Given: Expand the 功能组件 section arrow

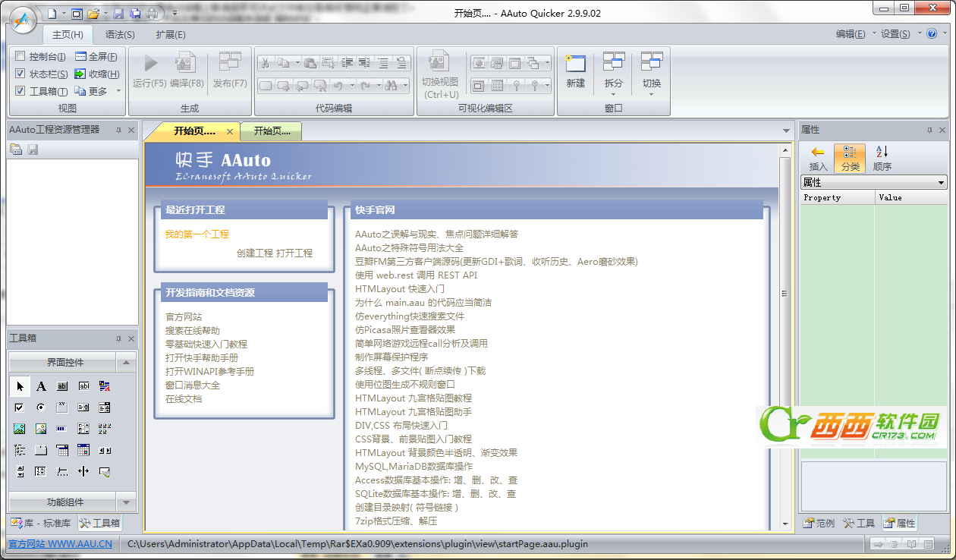Looking at the screenshot, I should (126, 502).
